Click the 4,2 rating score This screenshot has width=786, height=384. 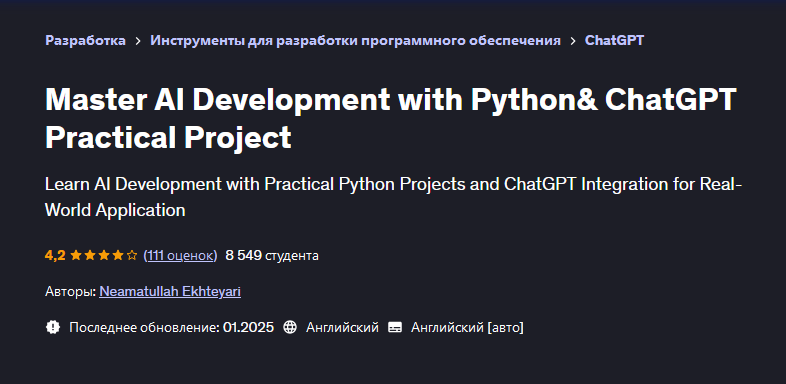55,255
